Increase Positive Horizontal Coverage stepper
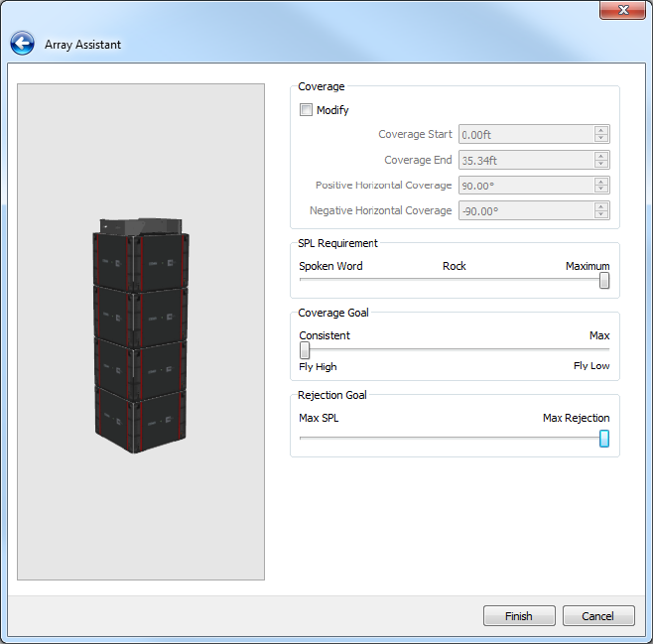653x644 pixels. pyautogui.click(x=601, y=182)
